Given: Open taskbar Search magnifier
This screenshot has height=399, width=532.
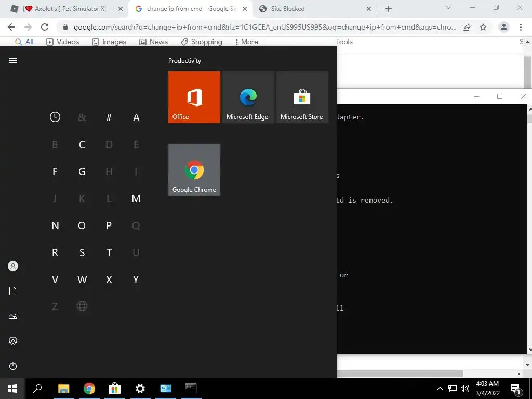Looking at the screenshot, I should coord(37,389).
